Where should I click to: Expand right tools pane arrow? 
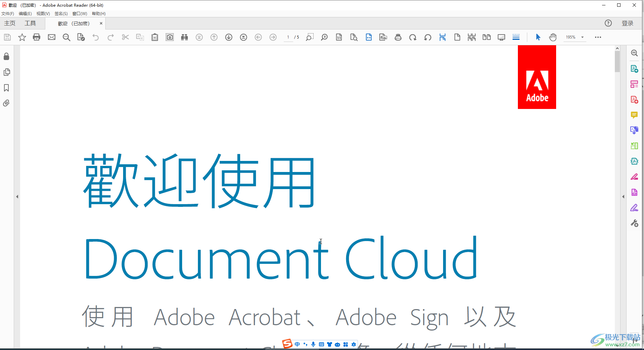click(x=623, y=197)
